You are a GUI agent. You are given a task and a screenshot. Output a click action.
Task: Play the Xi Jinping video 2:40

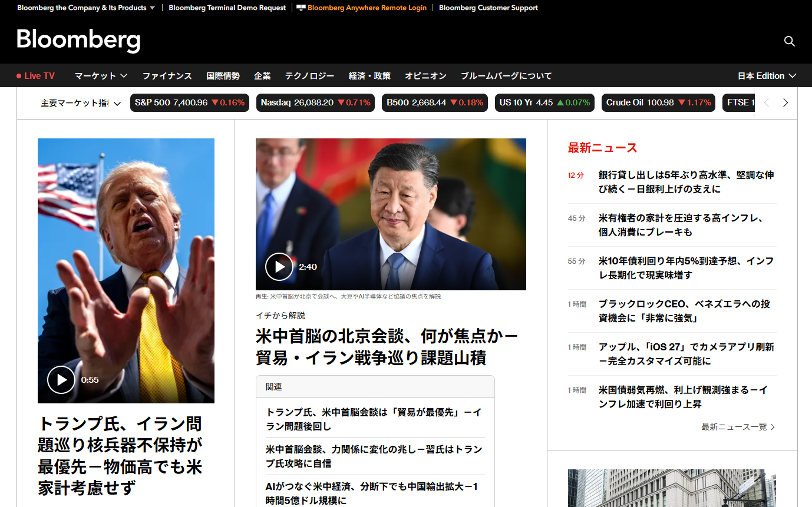279,267
